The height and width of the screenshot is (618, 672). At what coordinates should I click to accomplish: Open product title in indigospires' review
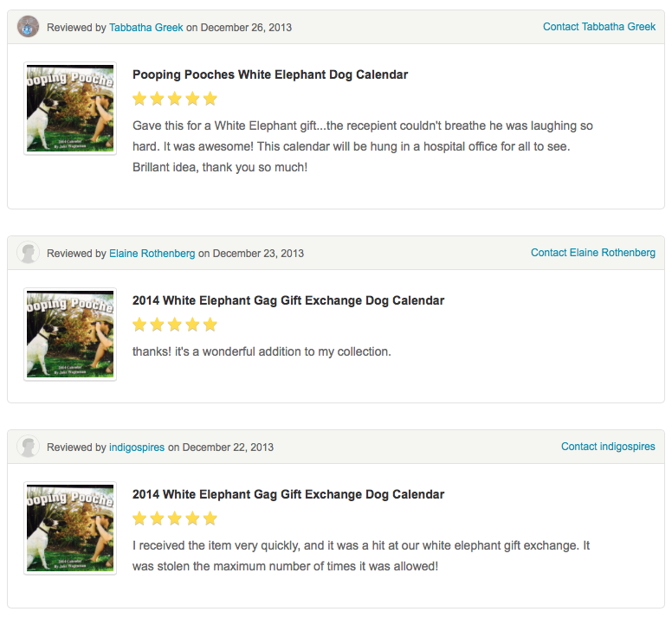pos(288,495)
